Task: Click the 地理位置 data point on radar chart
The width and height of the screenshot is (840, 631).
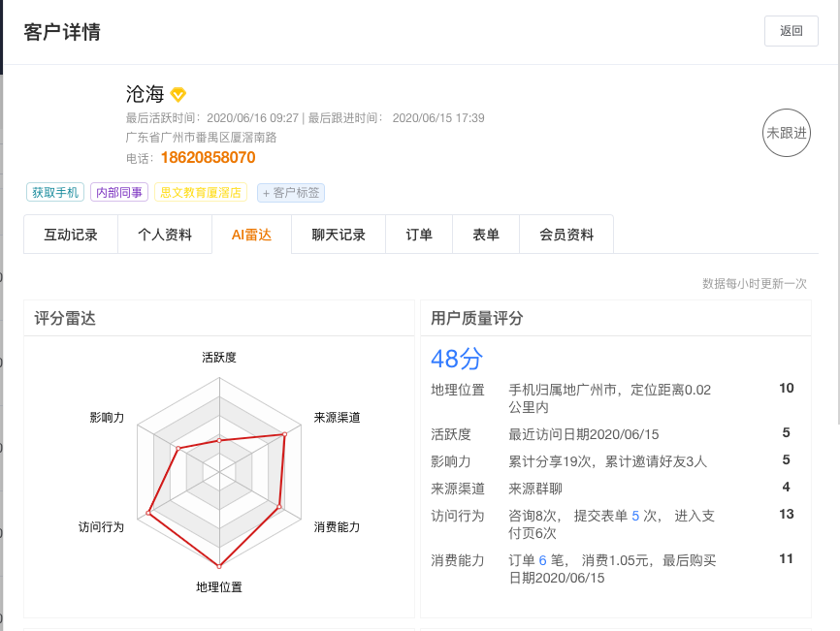Action: [219, 565]
